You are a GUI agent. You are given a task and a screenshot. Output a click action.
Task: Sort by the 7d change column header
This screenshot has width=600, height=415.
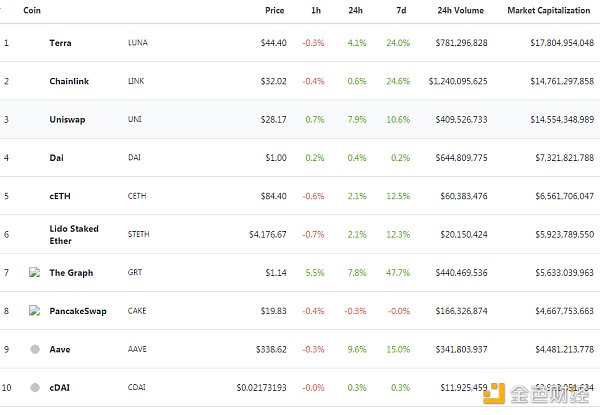(x=402, y=10)
